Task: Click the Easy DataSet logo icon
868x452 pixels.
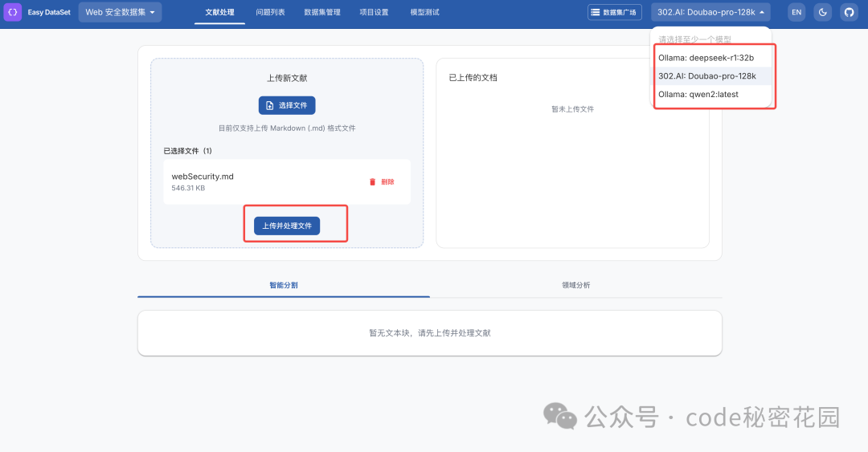Action: [12, 11]
